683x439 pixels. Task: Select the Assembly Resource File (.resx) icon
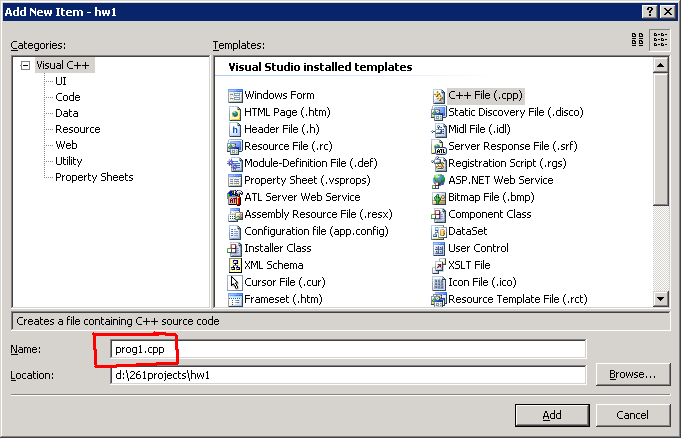point(235,214)
